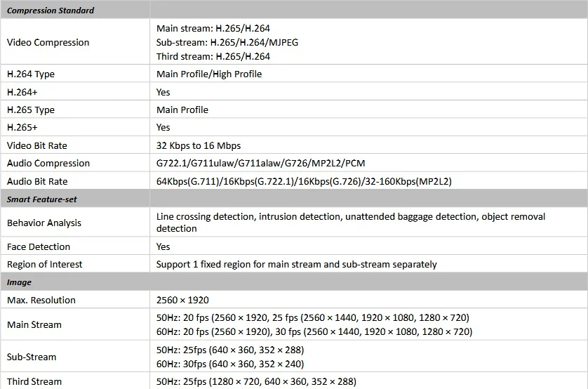This screenshot has height=389, width=588.
Task: Click '32 Kbps to 16 Mbps' value
Action: 199,145
